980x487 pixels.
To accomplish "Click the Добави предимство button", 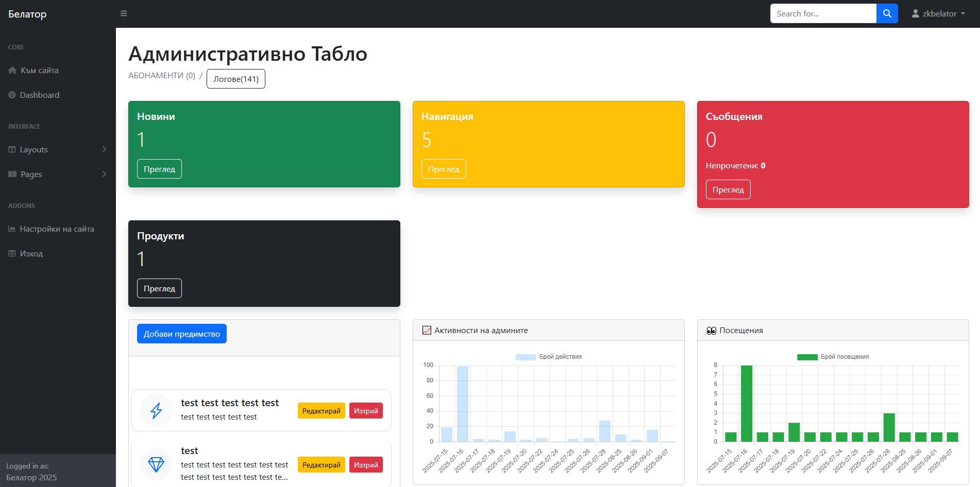I will 182,334.
